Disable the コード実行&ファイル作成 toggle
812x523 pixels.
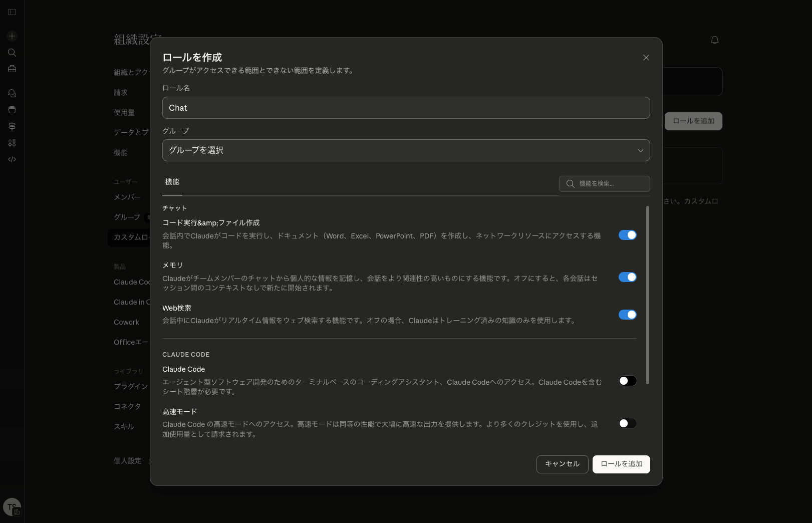pos(627,234)
